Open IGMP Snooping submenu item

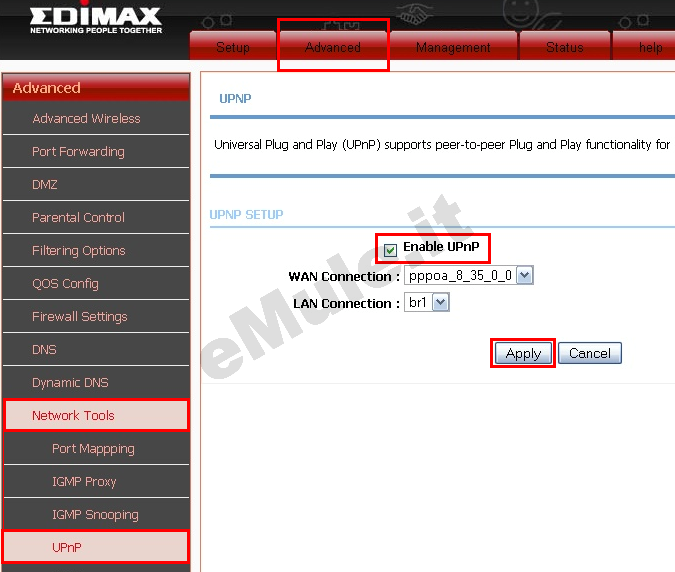click(97, 515)
